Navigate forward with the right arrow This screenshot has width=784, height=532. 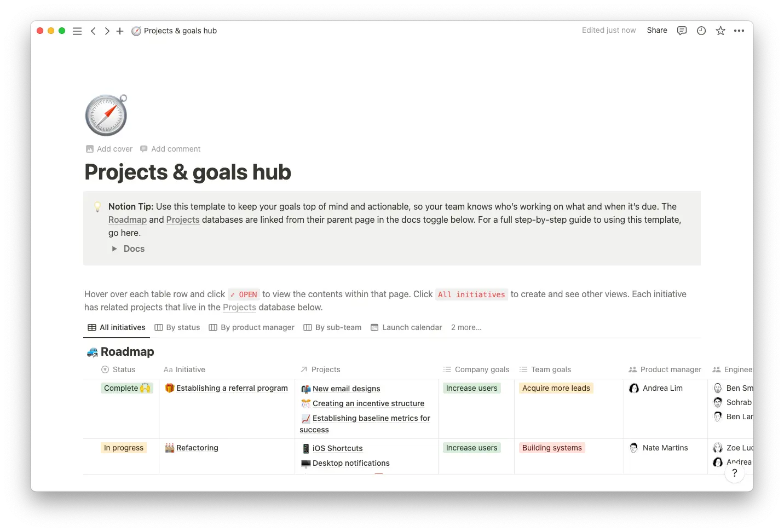(107, 31)
